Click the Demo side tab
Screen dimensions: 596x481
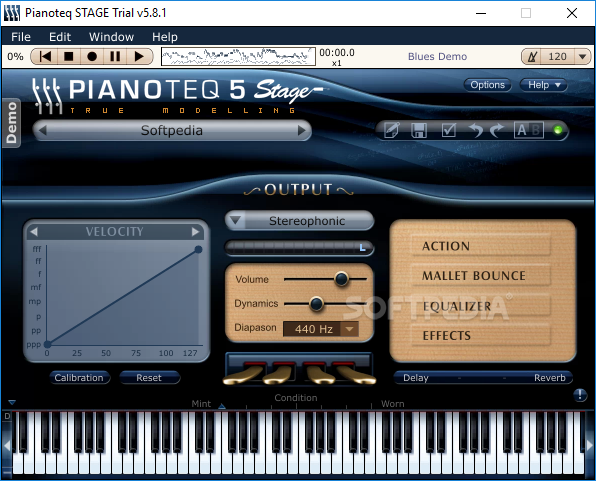(x=11, y=122)
